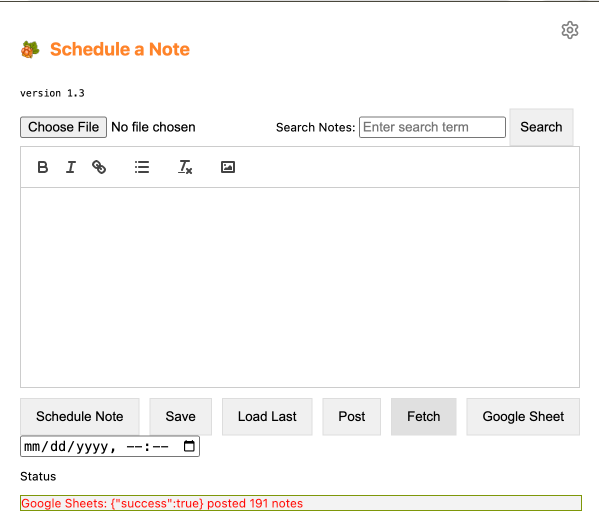Image resolution: width=599 pixels, height=522 pixels.
Task: Focus the schedule date and time field
Action: tap(110, 446)
